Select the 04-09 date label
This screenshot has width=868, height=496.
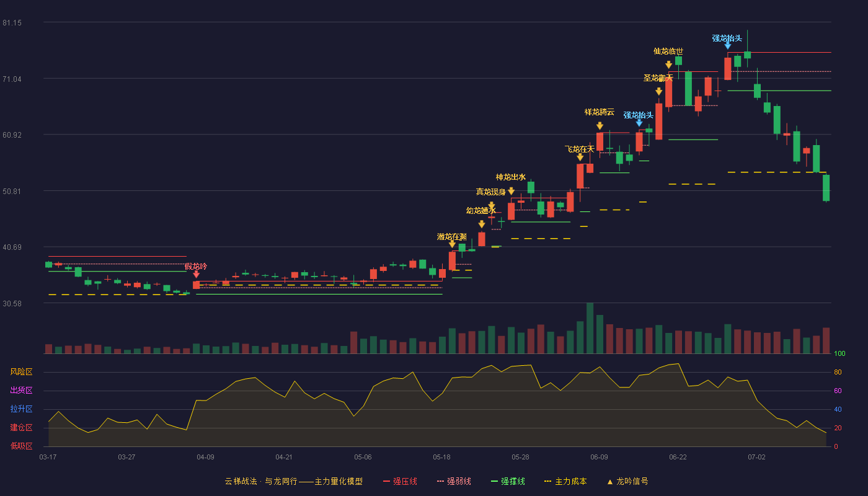click(x=205, y=457)
